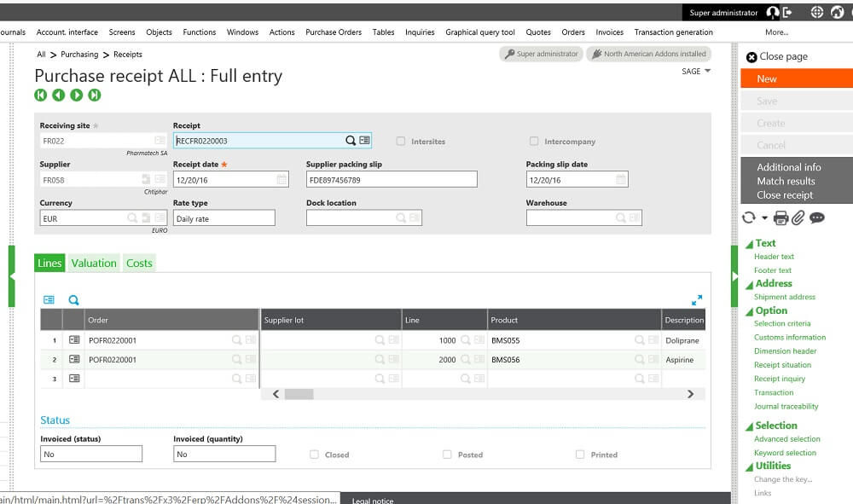
Task: Open the Receipt inquiry link
Action: coord(780,379)
